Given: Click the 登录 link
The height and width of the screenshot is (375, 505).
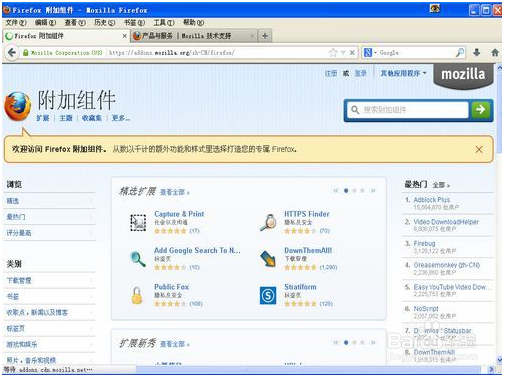Looking at the screenshot, I should 360,73.
